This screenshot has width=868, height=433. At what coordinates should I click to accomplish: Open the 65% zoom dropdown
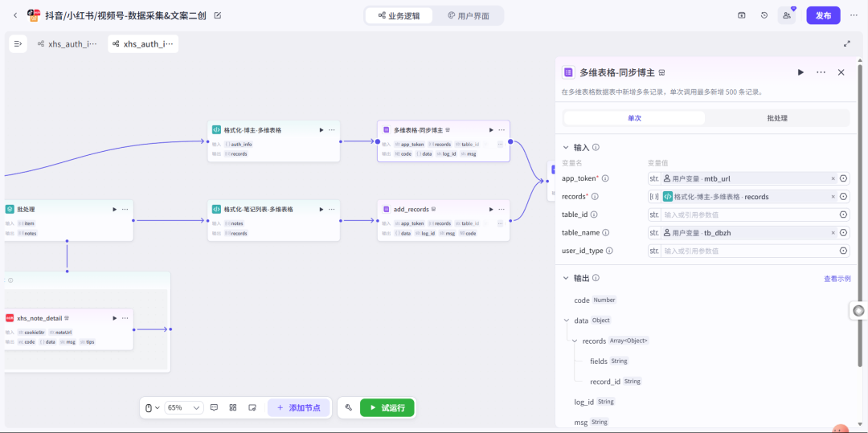[x=184, y=407]
